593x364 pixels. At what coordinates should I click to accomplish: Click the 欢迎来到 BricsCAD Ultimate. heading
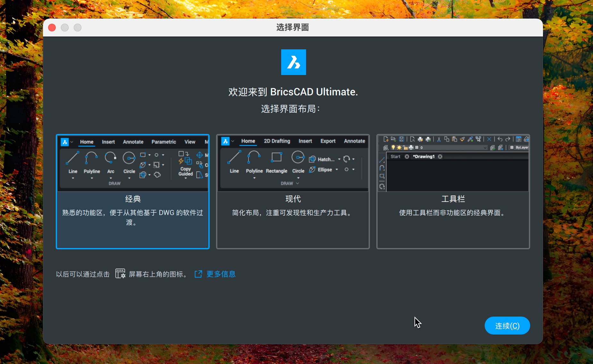click(293, 92)
